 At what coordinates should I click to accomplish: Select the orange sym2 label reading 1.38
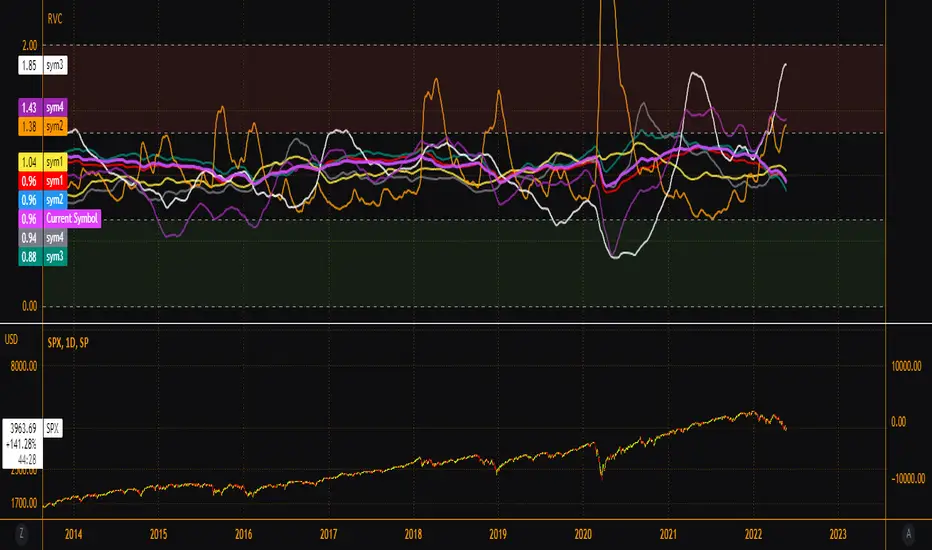click(43, 127)
